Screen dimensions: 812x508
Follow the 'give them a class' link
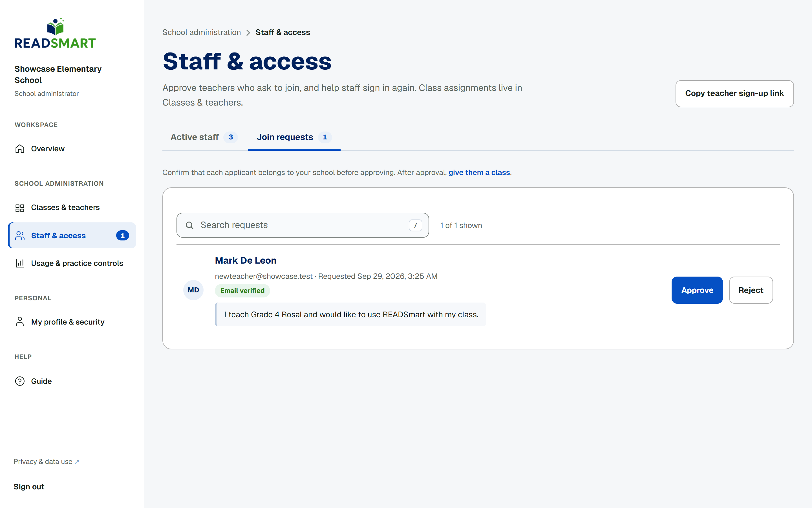(x=479, y=172)
